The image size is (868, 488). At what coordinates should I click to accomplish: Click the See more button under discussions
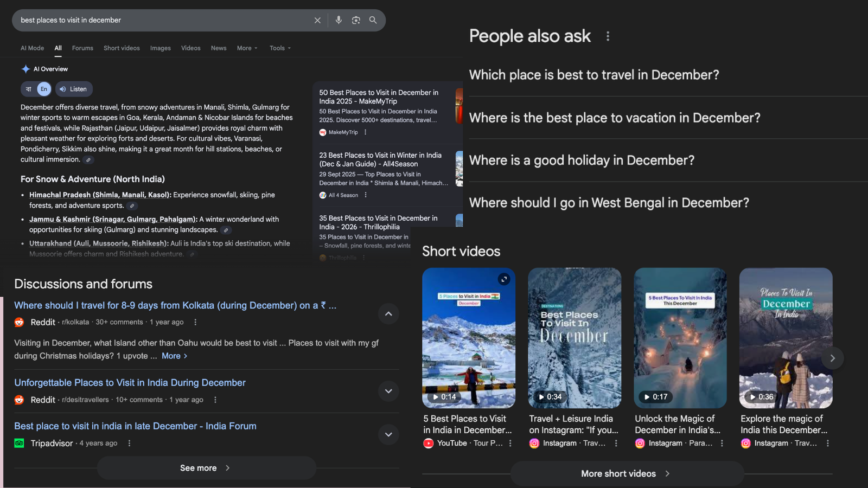click(206, 468)
